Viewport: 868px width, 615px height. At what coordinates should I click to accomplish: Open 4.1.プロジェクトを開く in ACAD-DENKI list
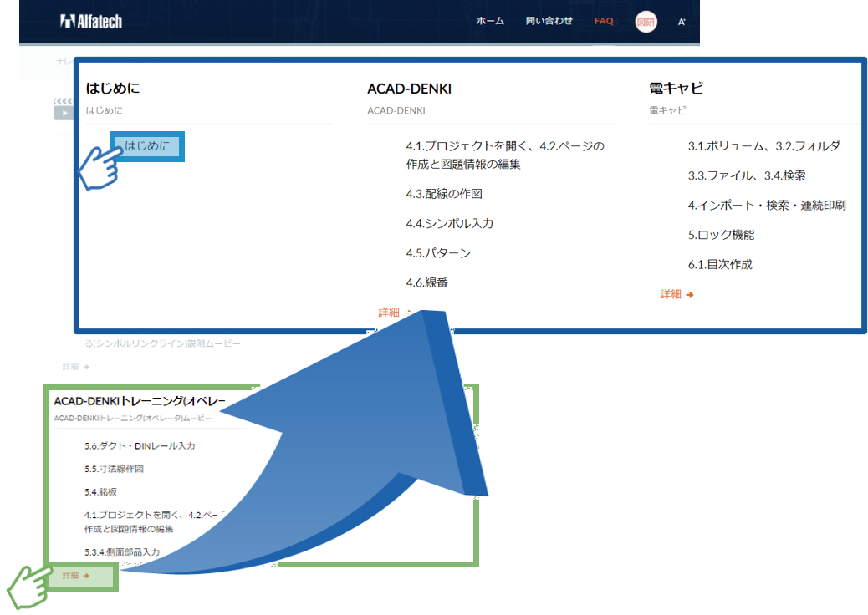505,155
